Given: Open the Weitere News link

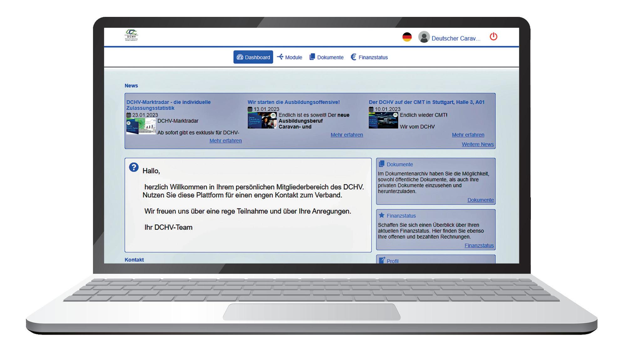Looking at the screenshot, I should pyautogui.click(x=477, y=144).
